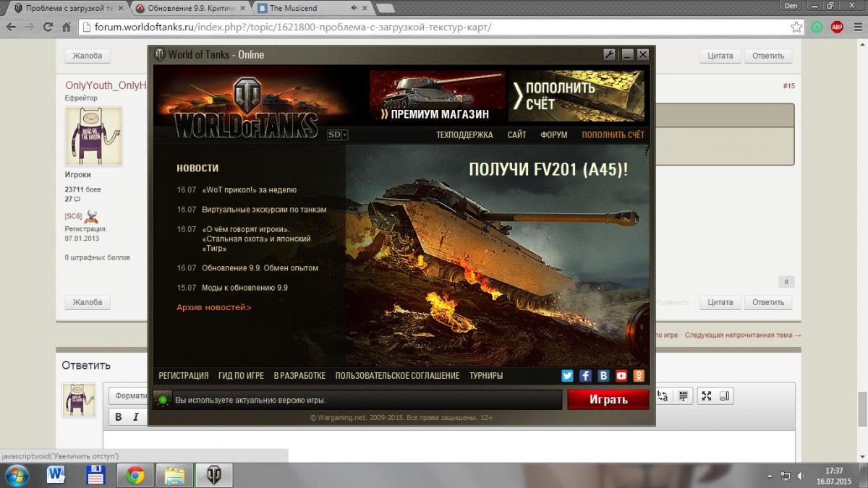Bookmark this page with star icon

(x=796, y=27)
